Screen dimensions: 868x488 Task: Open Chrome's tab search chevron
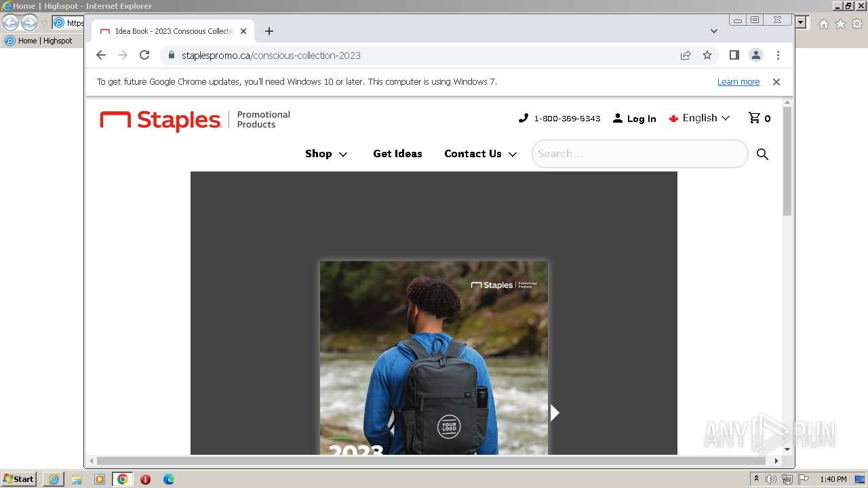pyautogui.click(x=714, y=31)
